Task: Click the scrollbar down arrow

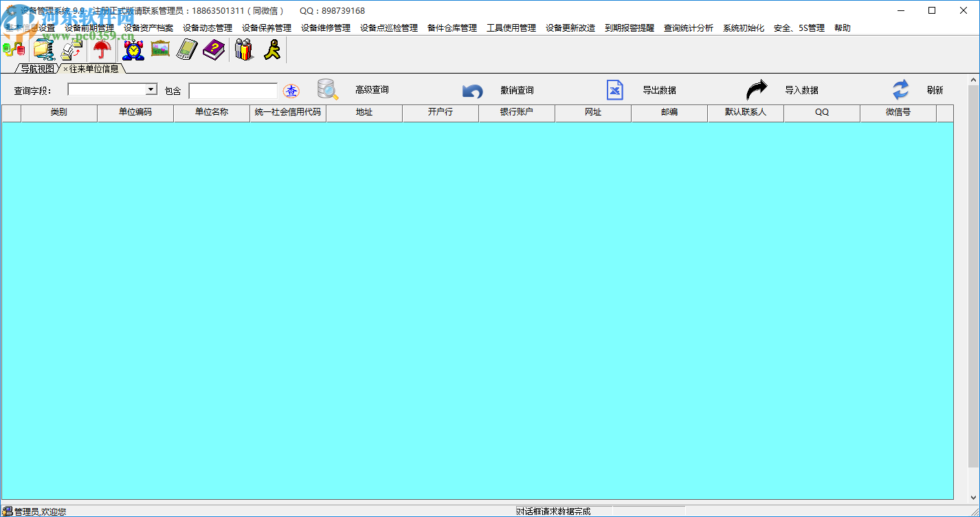Action: 974,497
